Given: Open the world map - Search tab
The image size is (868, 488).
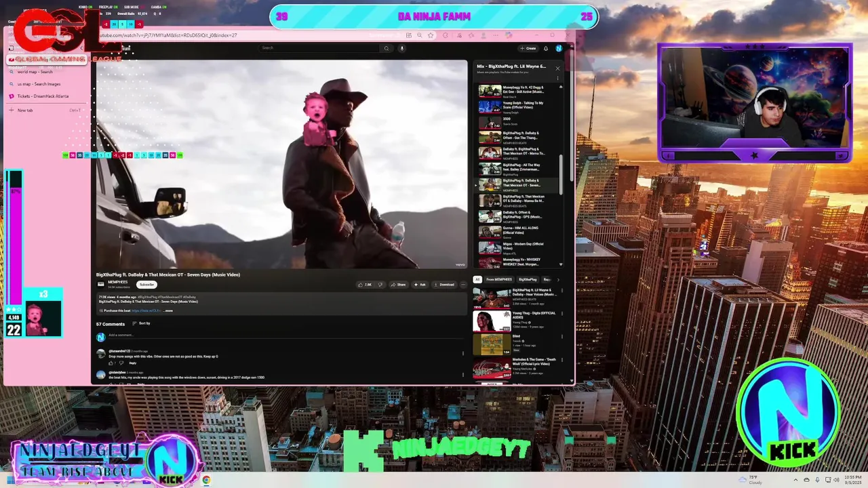Looking at the screenshot, I should (46, 72).
